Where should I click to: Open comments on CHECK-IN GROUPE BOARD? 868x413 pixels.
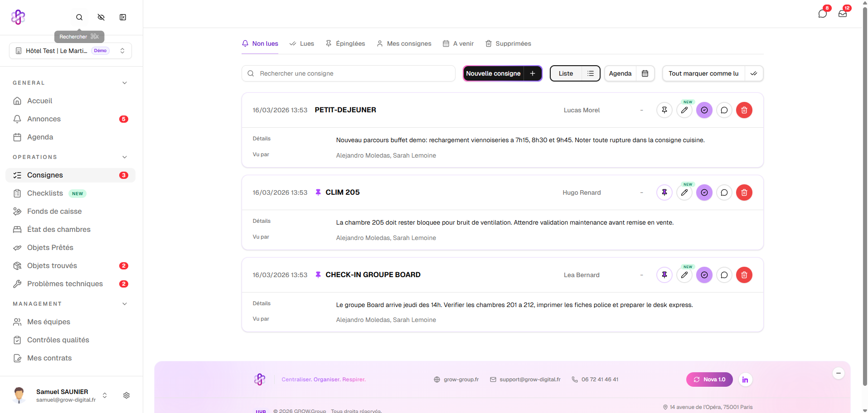[724, 275]
